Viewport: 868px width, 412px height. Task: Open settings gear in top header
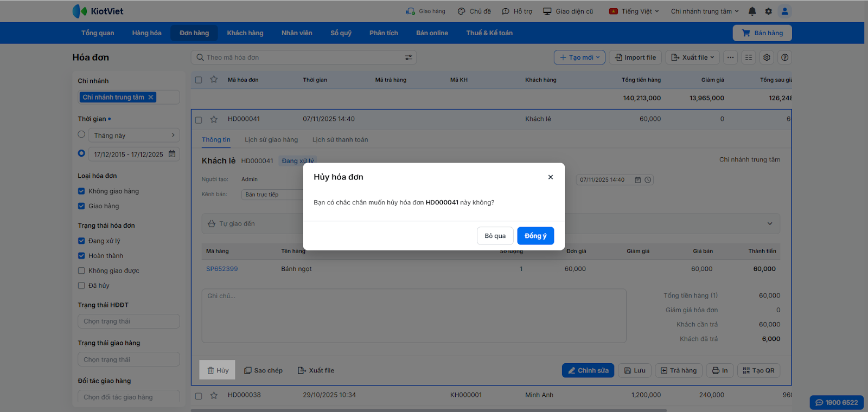coord(768,11)
